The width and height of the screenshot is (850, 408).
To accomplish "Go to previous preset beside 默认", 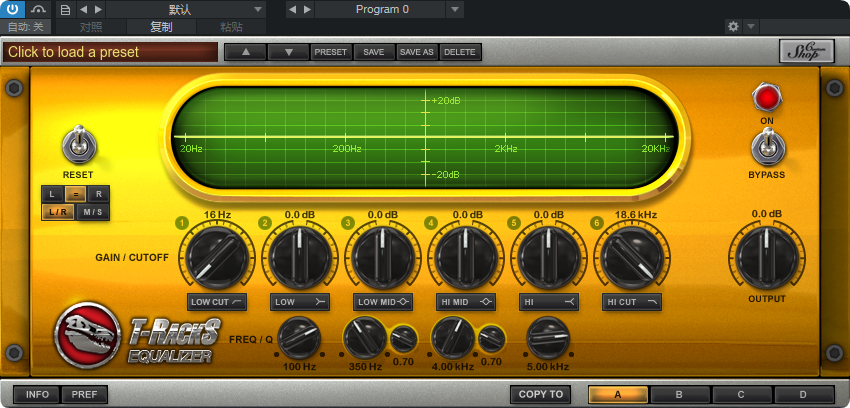I will (x=83, y=9).
